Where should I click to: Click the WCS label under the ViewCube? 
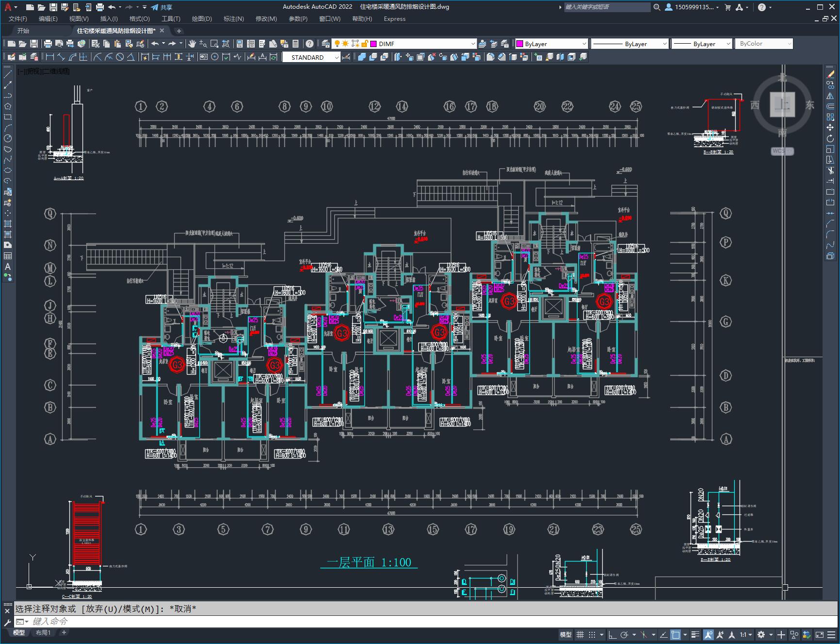tap(782, 151)
